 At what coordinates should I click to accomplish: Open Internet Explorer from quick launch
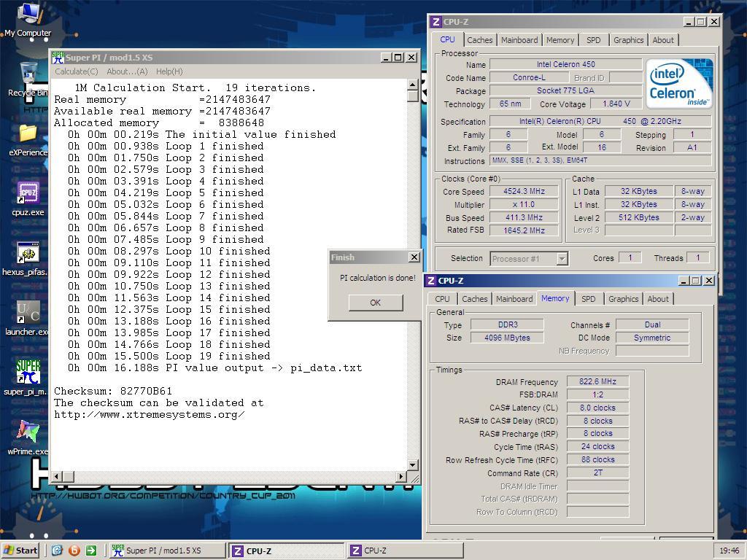pyautogui.click(x=57, y=551)
